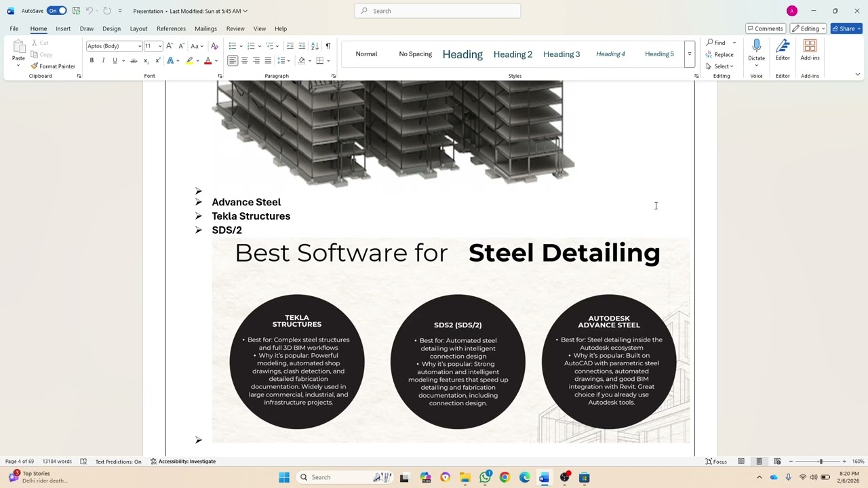The height and width of the screenshot is (488, 868).
Task: Open the Insert ribbon tab
Action: tap(63, 28)
